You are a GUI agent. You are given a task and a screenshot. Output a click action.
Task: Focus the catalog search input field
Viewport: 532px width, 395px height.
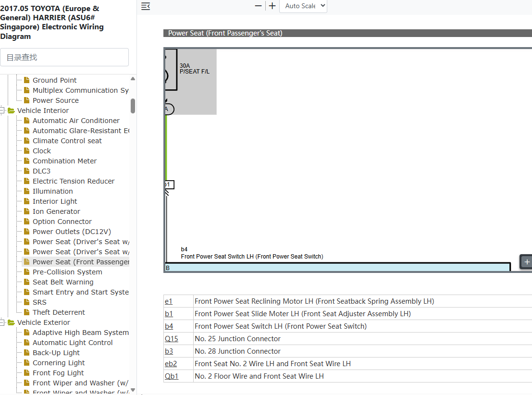64,57
